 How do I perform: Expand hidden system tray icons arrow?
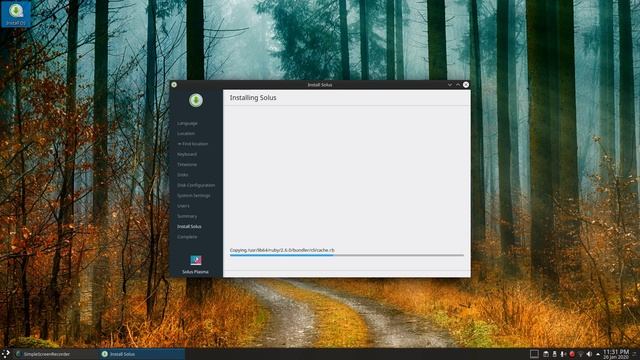[598, 354]
